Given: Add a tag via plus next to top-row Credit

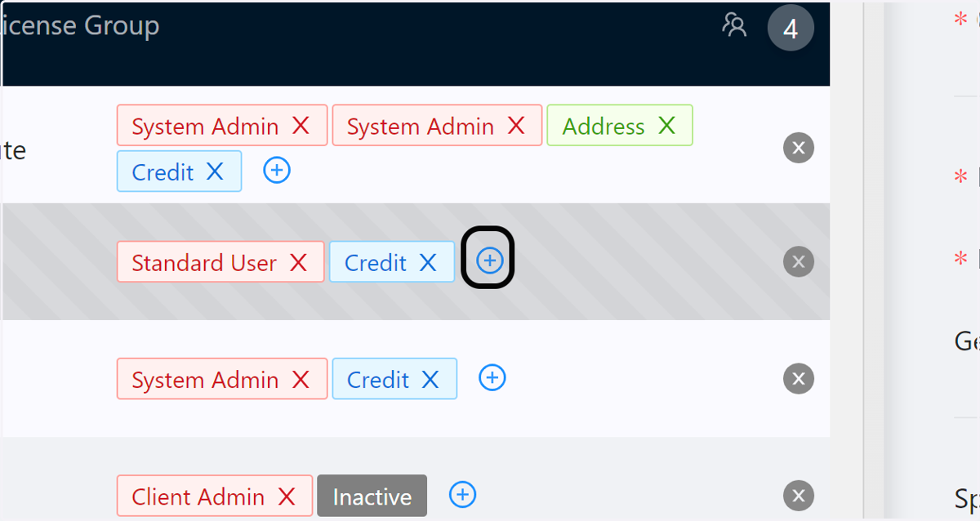Looking at the screenshot, I should (x=277, y=170).
